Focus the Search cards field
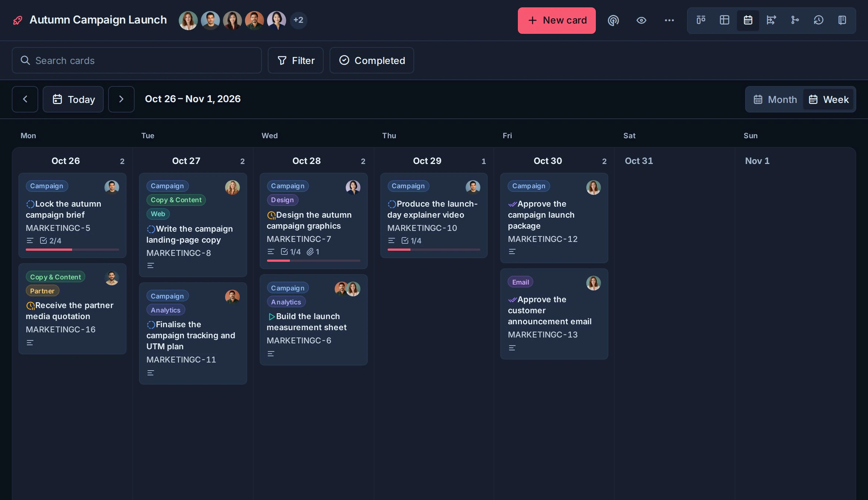This screenshot has height=500, width=868. [x=136, y=60]
